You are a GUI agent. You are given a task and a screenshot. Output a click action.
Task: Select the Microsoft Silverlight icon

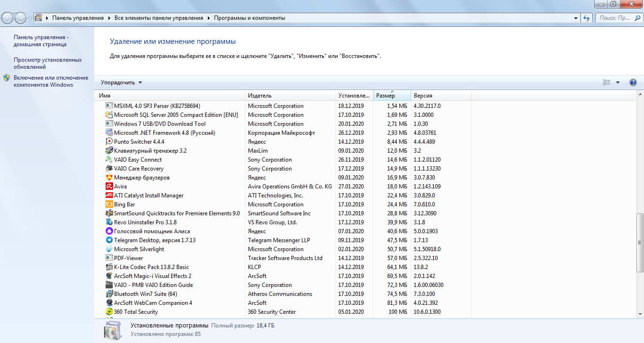click(109, 249)
